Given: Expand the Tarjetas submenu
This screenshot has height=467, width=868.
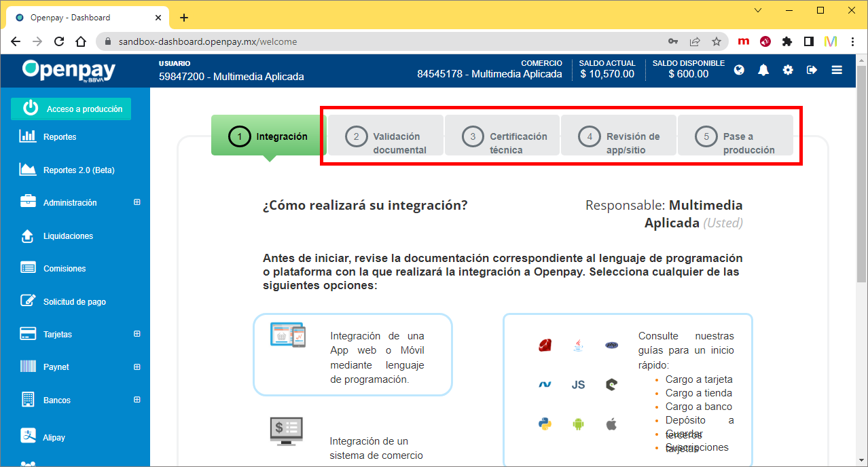Looking at the screenshot, I should (137, 334).
